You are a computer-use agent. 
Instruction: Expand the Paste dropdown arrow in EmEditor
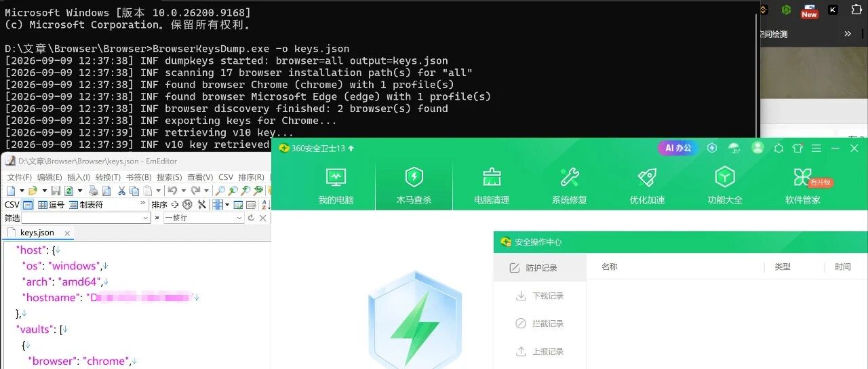(x=158, y=191)
